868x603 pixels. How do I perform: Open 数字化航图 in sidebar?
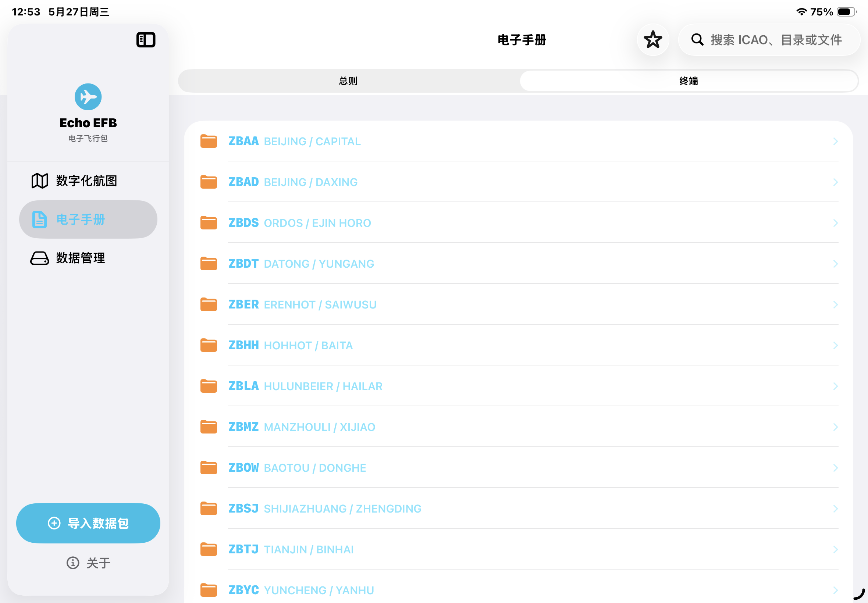pos(88,181)
